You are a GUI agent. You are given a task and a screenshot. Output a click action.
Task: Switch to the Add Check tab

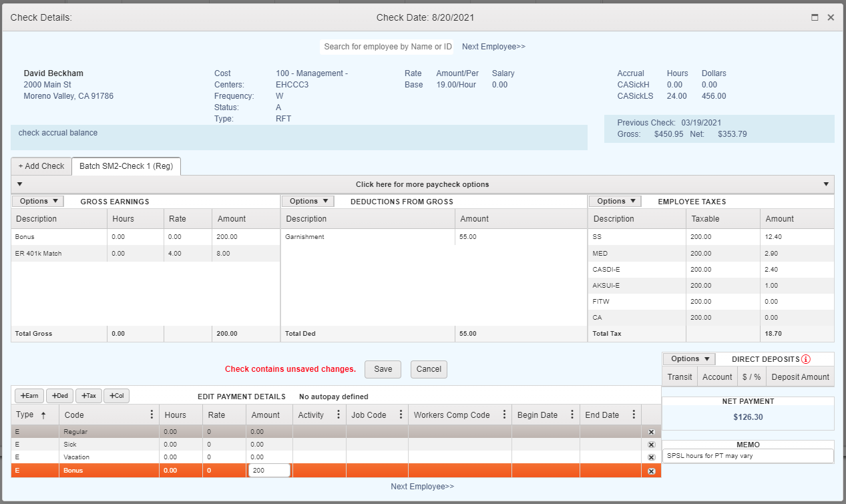41,166
